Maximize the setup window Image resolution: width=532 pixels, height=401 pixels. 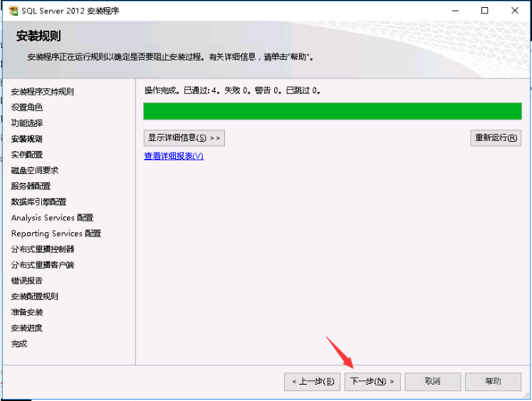point(485,11)
